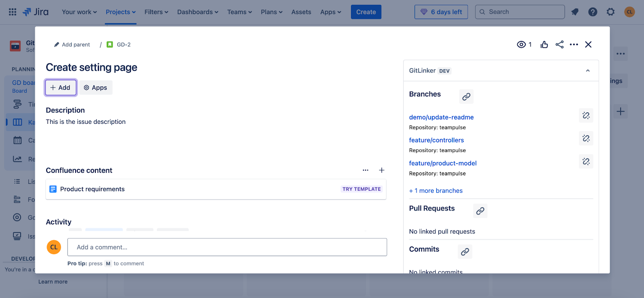Click the link icon next to Branches
The height and width of the screenshot is (298, 644).
click(466, 97)
